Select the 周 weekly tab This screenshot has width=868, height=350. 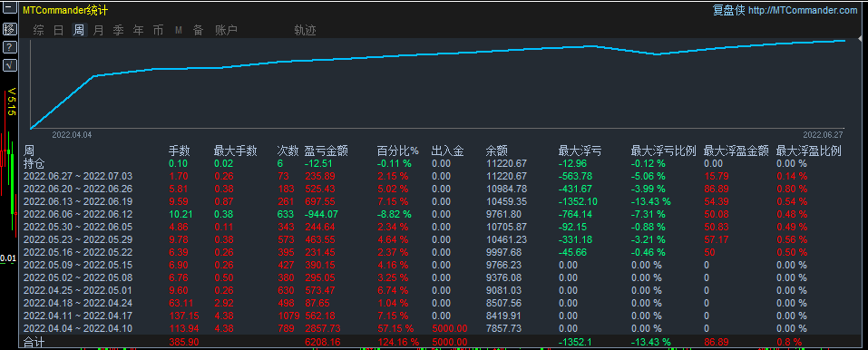pos(79,31)
